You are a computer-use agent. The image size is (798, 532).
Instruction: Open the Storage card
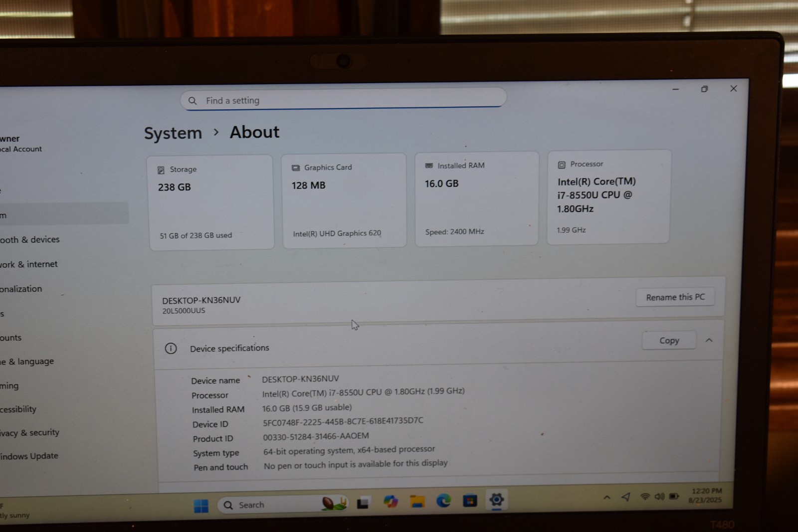(211, 202)
